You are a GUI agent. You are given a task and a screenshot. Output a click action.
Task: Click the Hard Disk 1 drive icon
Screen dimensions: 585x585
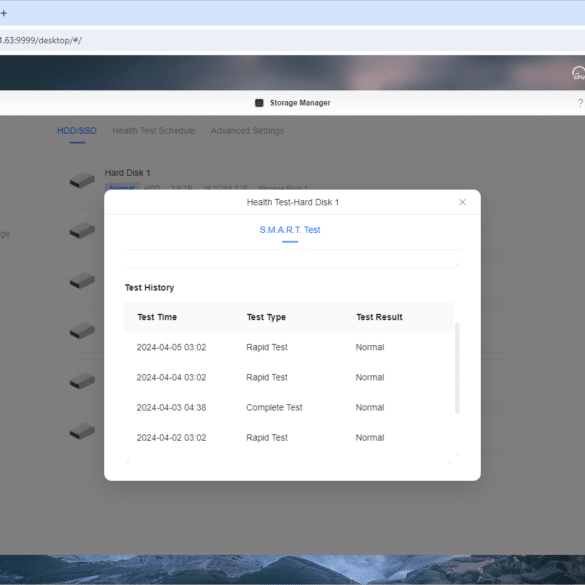point(82,180)
